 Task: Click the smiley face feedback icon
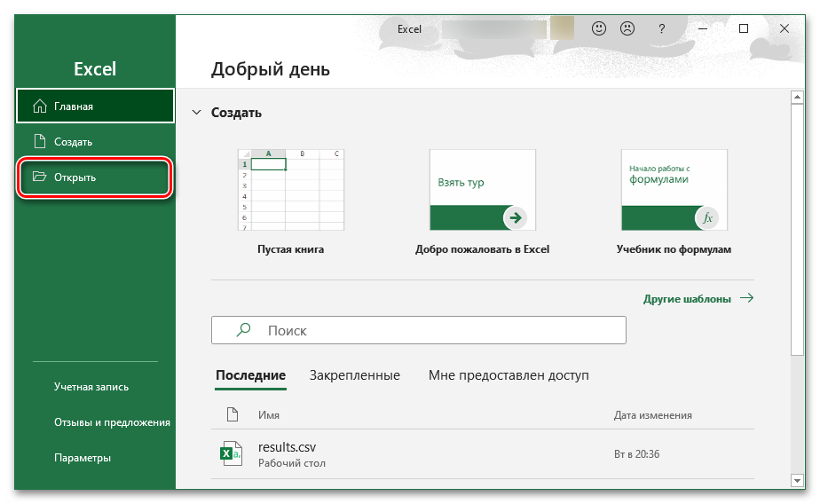tap(599, 29)
